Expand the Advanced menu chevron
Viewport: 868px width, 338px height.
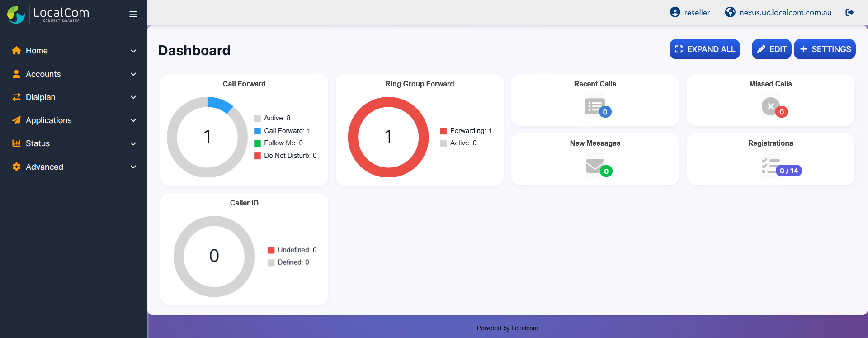click(x=133, y=167)
